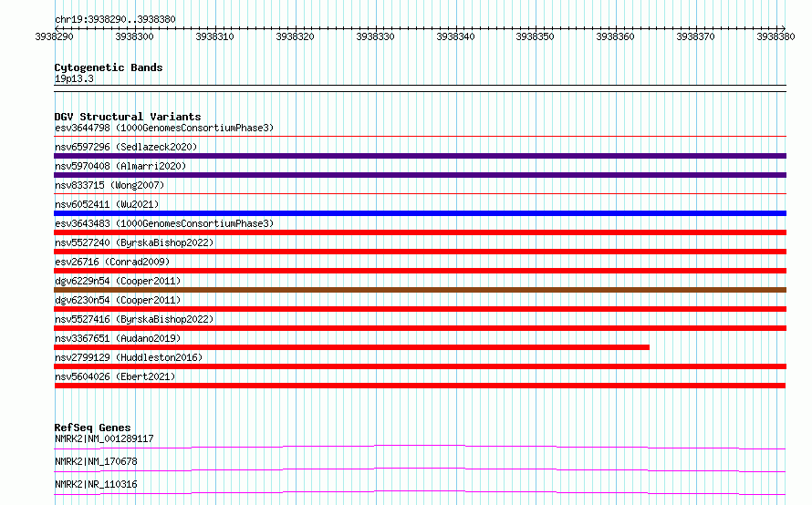
Task: Open the nsv5527240 (ByrskaBishop2022) label
Action: 134,242
